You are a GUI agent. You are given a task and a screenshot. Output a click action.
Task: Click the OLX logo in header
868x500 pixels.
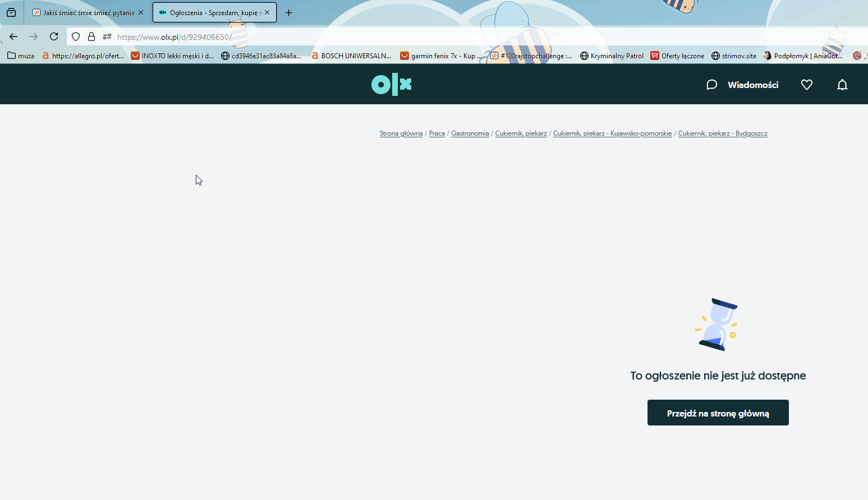click(x=391, y=84)
